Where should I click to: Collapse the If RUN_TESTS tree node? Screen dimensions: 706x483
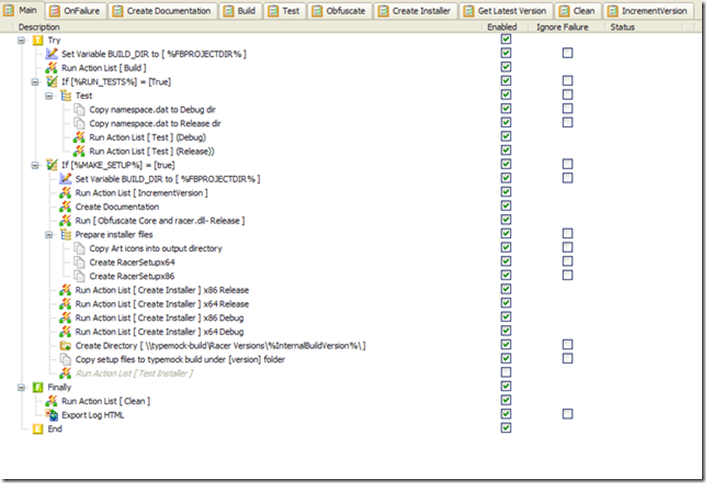[35, 82]
